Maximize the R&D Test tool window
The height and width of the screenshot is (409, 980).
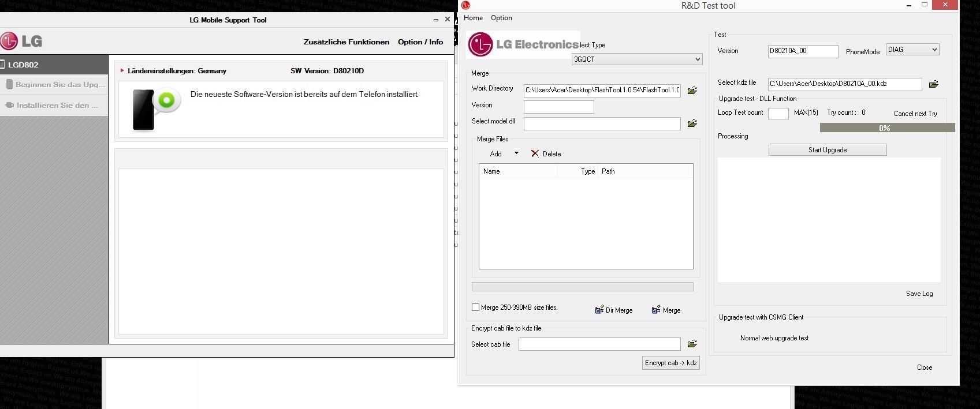(924, 5)
